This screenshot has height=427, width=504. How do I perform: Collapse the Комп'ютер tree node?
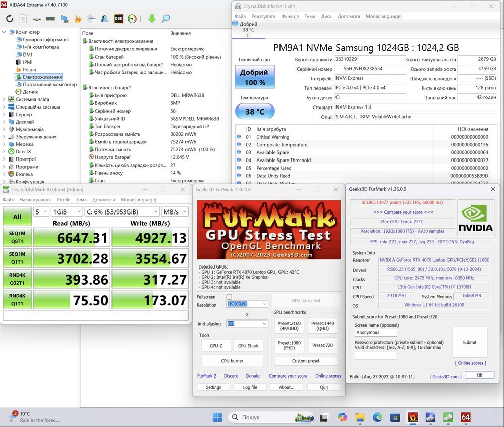[5, 32]
